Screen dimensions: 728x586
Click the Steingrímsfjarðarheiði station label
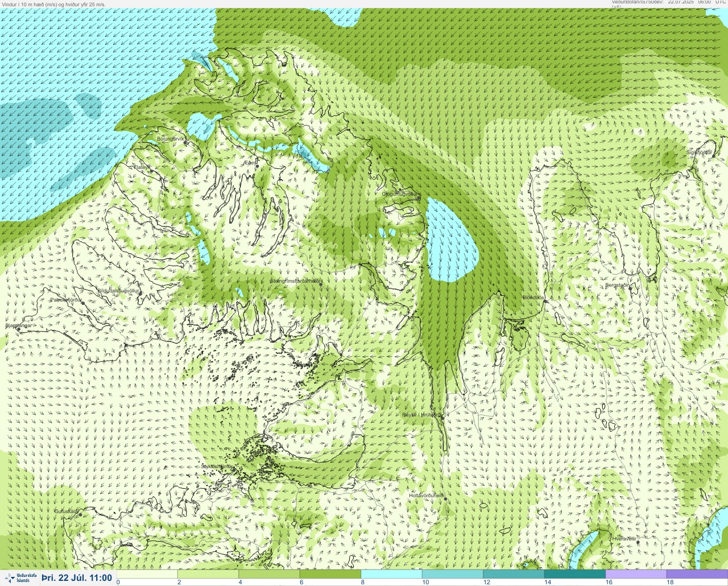click(295, 281)
